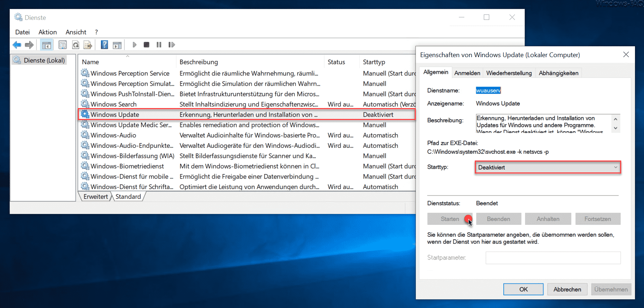Switch to the Erweitert view tab
This screenshot has height=308, width=644.
(x=95, y=197)
